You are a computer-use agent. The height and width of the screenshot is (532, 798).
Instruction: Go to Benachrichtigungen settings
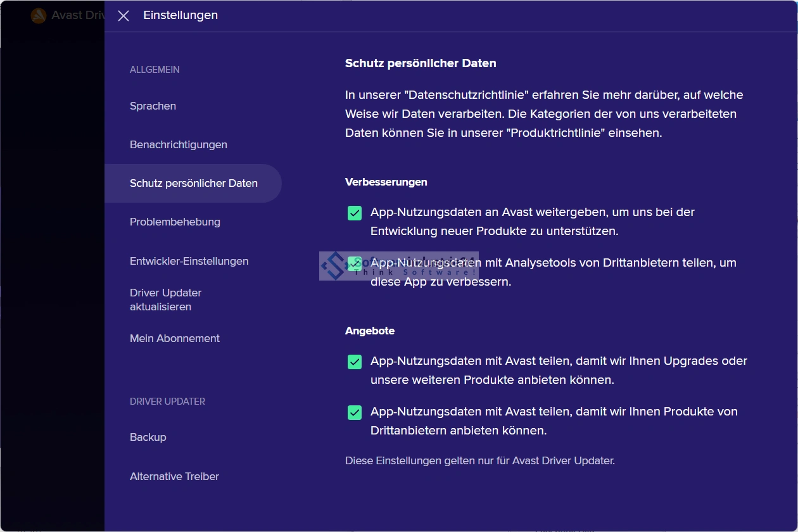pos(178,144)
